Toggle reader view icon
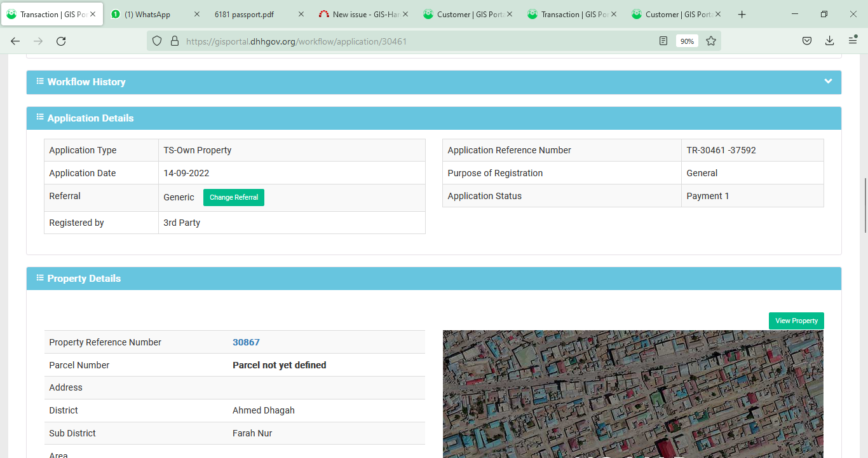 click(663, 41)
